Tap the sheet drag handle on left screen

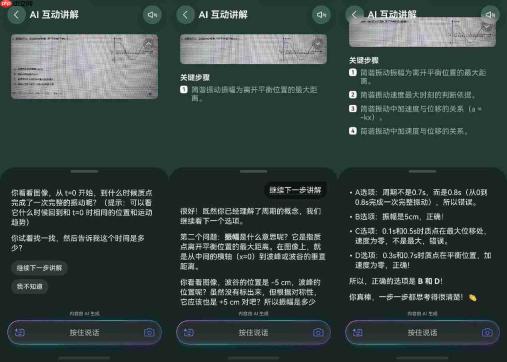[x=85, y=171]
